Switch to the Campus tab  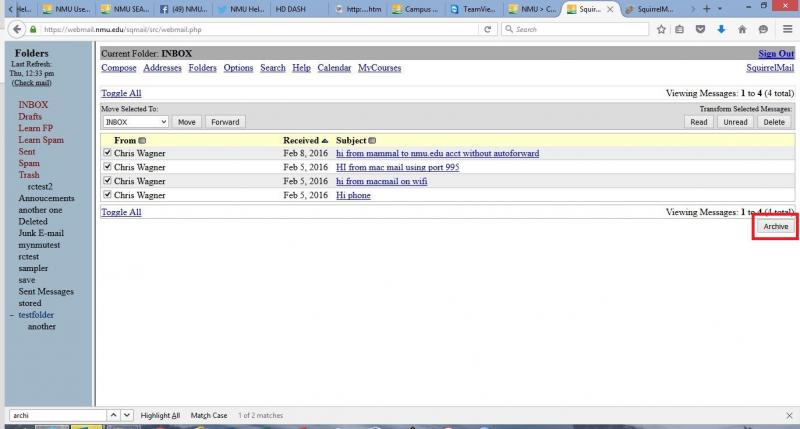(416, 9)
